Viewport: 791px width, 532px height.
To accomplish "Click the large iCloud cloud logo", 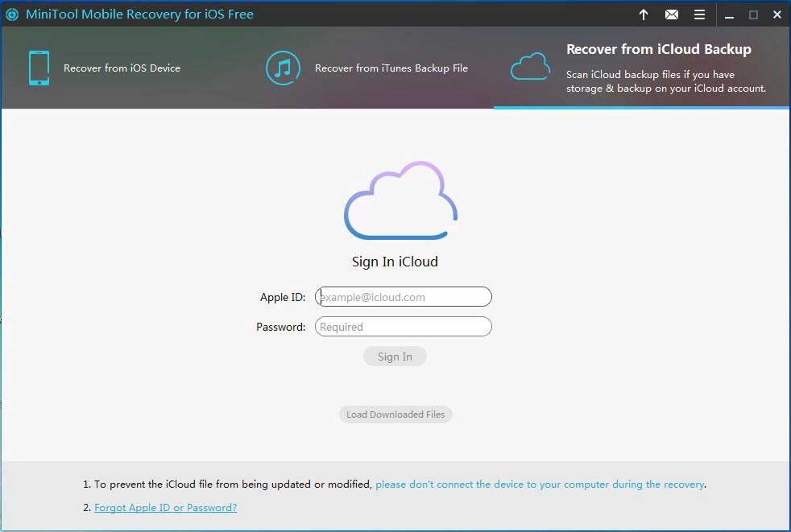I will (x=400, y=201).
